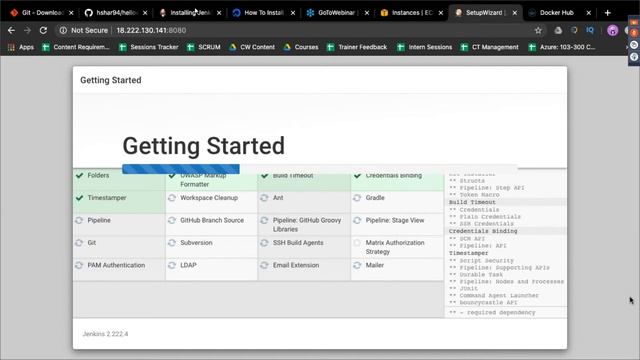Click the Ant plugin pending icon
This screenshot has height=360, width=640.
264,198
